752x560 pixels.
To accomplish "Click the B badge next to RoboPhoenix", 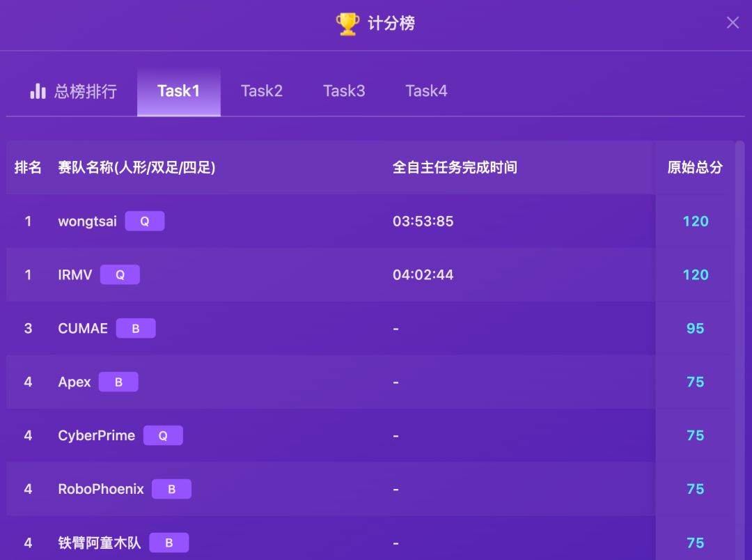I will pyautogui.click(x=171, y=490).
